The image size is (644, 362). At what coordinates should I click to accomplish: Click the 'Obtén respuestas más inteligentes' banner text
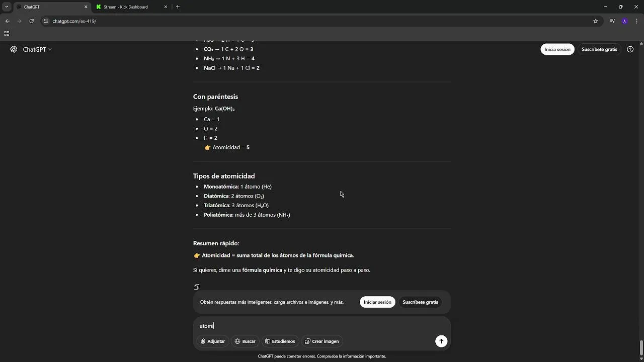point(272,302)
